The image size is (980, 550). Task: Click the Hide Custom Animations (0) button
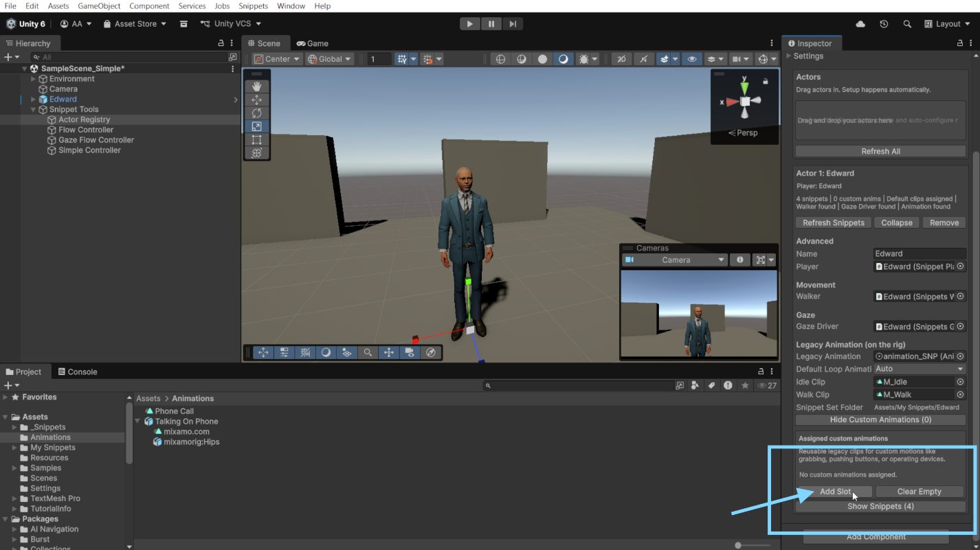[880, 420]
